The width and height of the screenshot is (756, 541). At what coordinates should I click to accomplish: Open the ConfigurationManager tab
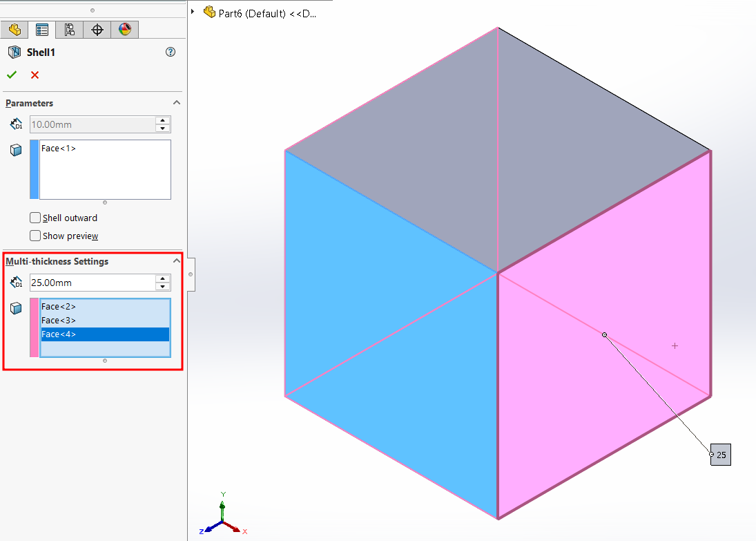click(69, 30)
